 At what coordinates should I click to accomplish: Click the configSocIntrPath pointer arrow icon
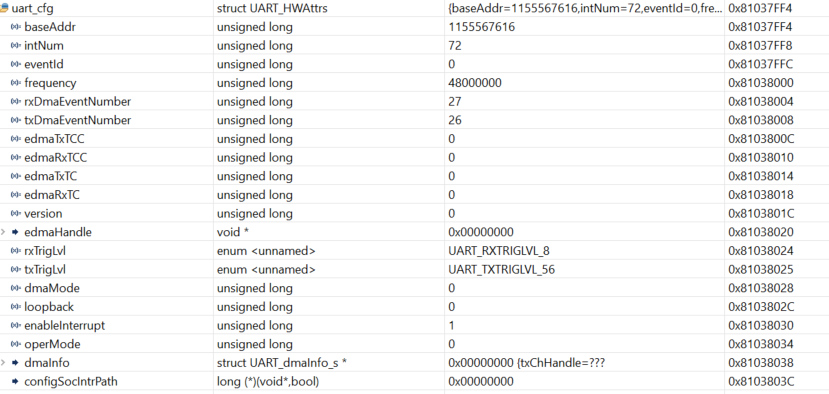15,381
